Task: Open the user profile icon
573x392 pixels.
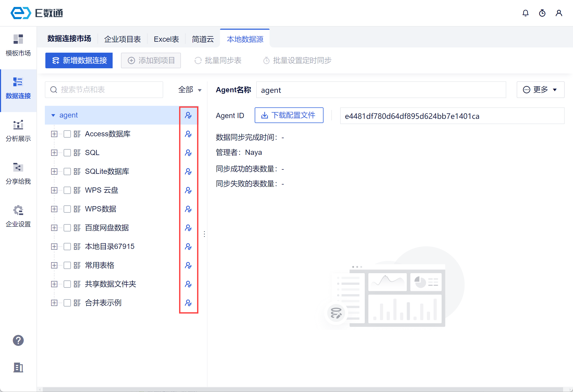Action: (559, 13)
